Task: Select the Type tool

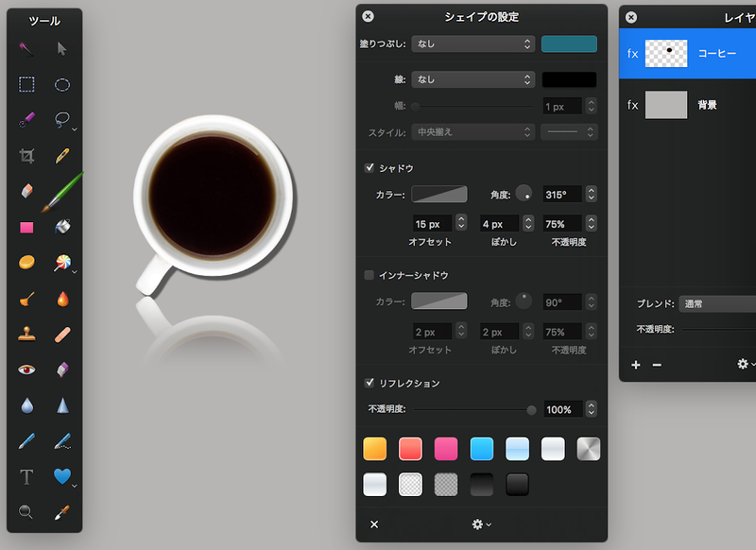Action: pos(26,476)
